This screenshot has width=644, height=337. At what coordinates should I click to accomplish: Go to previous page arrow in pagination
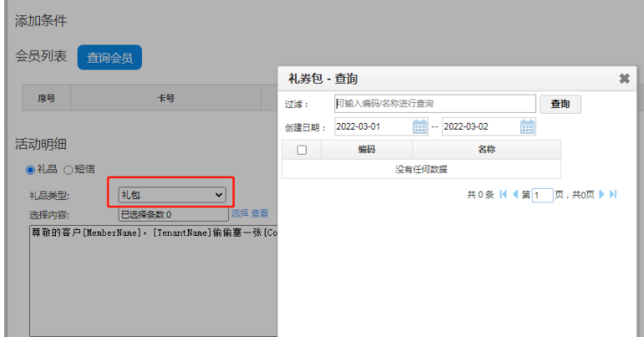coord(515,194)
